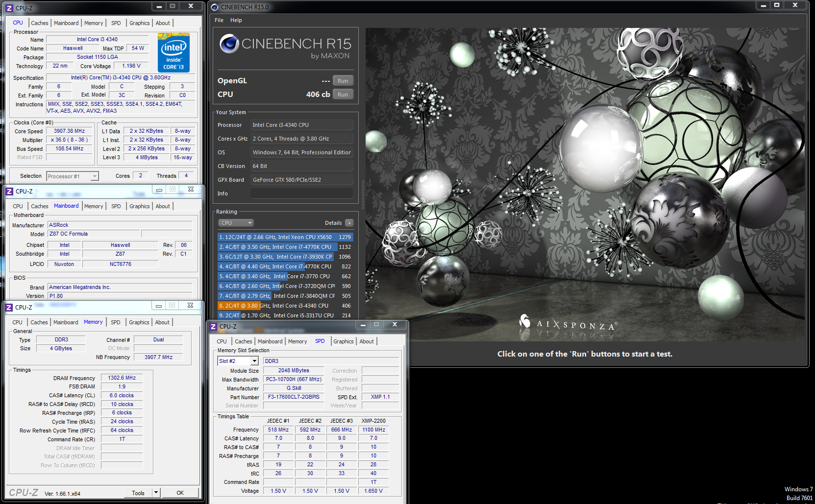Click the OK button in CPU-Z Memory window

[x=180, y=493]
